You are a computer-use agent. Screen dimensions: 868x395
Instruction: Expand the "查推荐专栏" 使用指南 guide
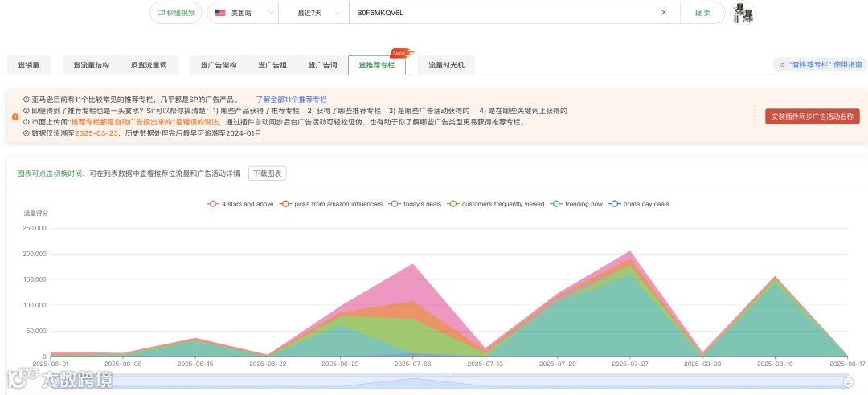(x=821, y=65)
